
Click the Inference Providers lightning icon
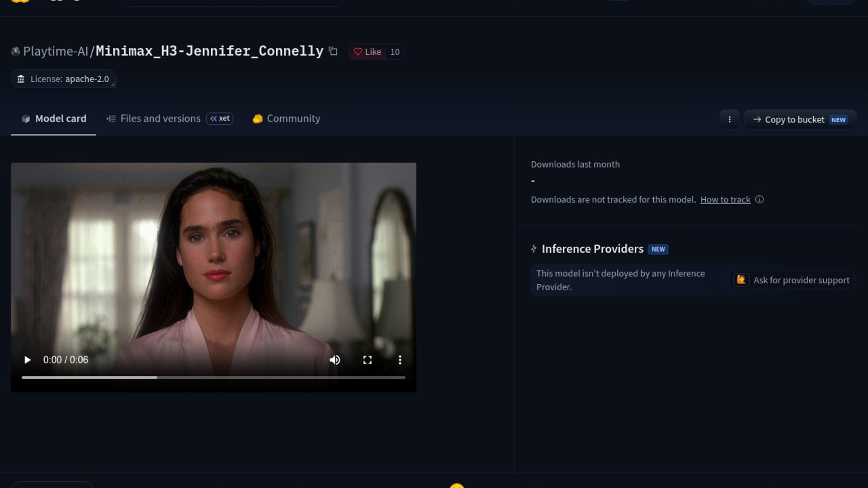click(x=534, y=249)
